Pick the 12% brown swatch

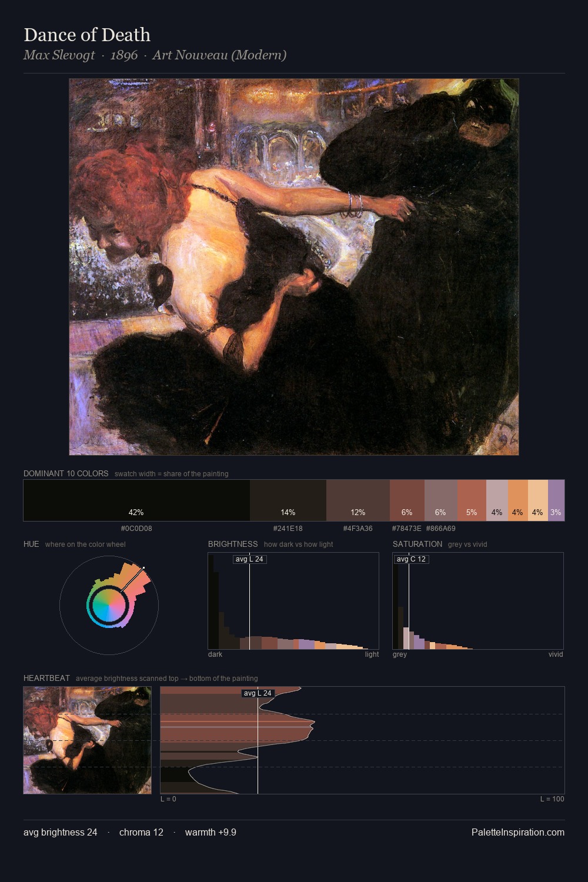pyautogui.click(x=358, y=500)
